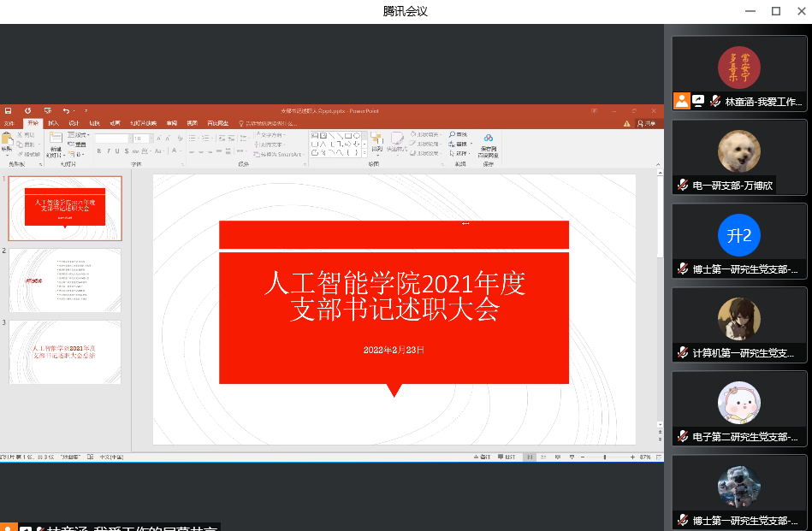The image size is (812, 531).
Task: Click the muted microphone icon for 电一研支部-万博欣
Action: 683,185
